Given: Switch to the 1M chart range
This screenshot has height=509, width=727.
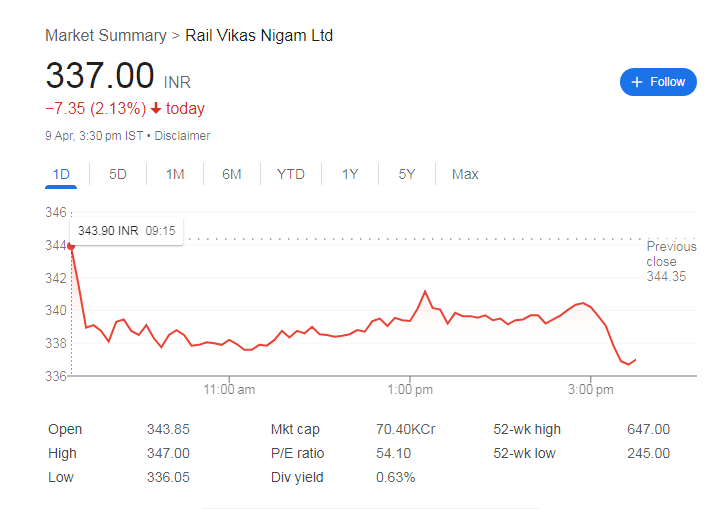Looking at the screenshot, I should click(175, 174).
